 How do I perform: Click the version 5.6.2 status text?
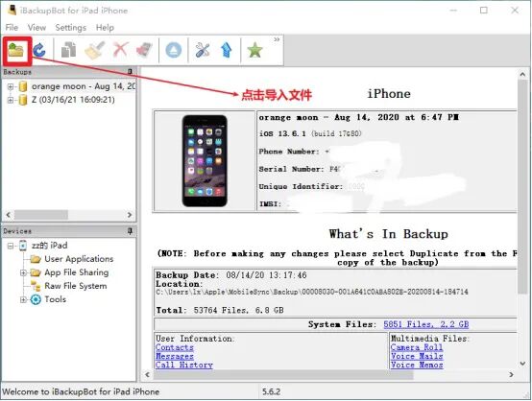[x=271, y=391]
